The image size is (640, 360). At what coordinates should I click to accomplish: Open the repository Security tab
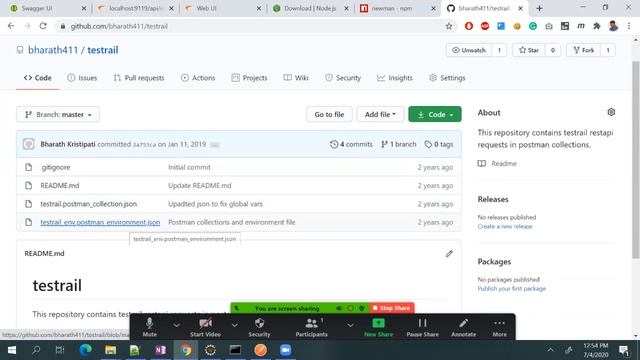(x=343, y=78)
